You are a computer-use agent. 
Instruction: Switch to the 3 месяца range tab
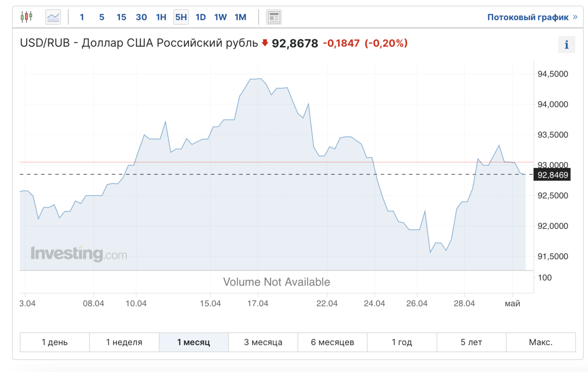(x=263, y=342)
